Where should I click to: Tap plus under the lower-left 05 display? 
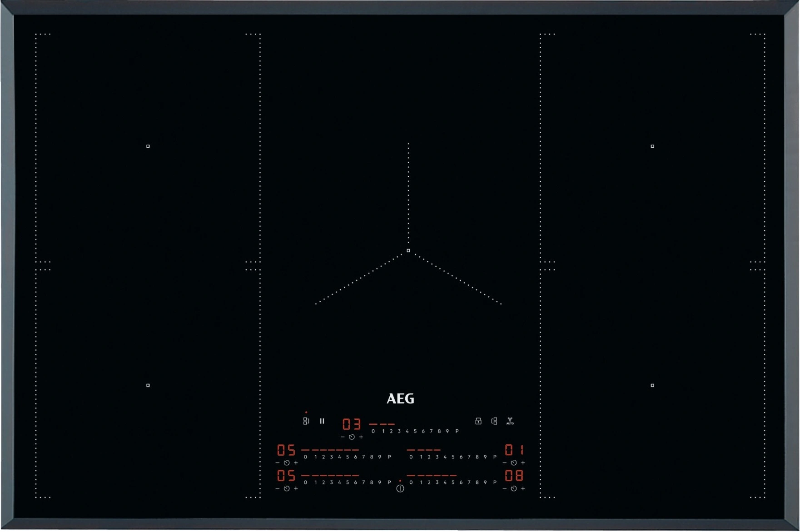coord(296,489)
